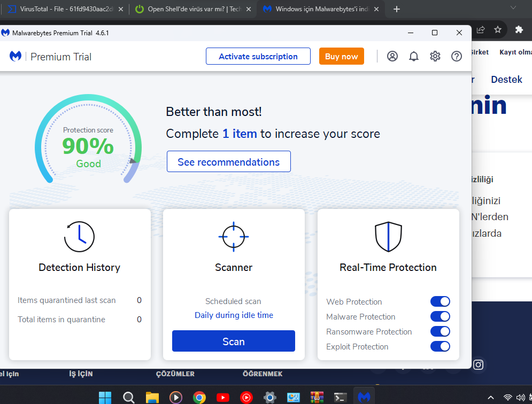Open the notifications bell
Viewport: 532px width, 404px height.
(414, 56)
